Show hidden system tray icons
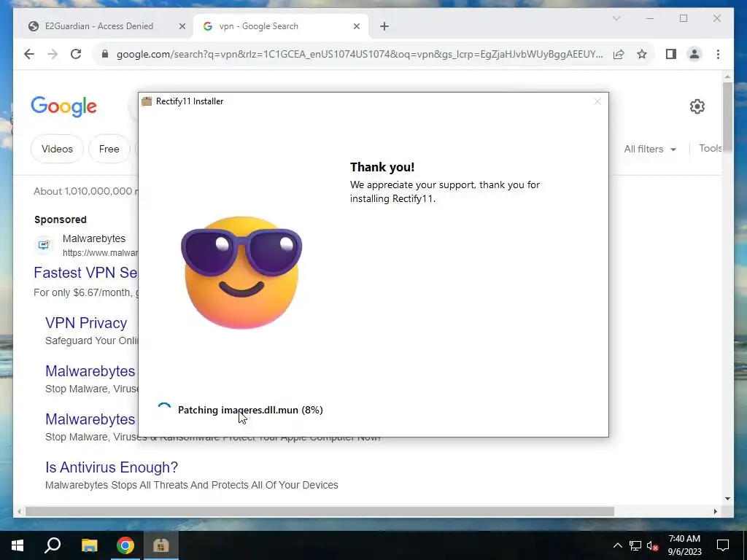This screenshot has height=560, width=747. tap(617, 545)
